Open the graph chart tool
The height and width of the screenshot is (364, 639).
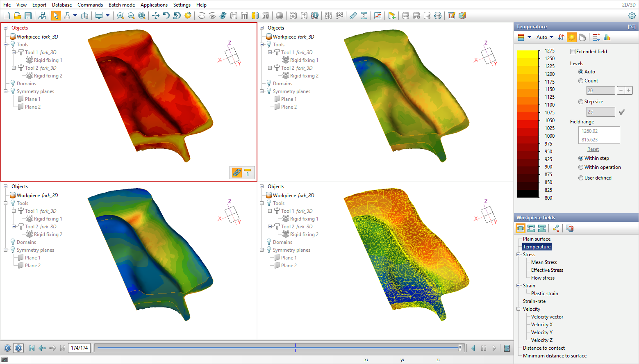[377, 16]
